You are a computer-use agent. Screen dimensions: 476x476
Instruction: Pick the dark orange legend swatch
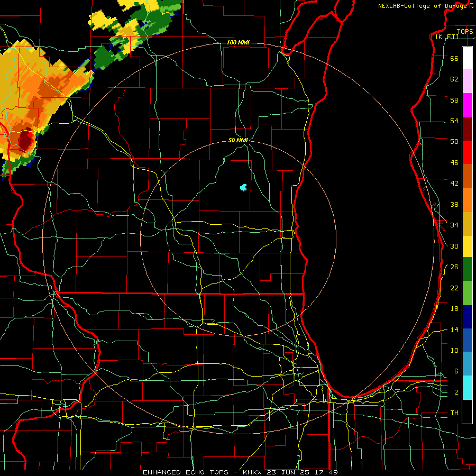point(467,176)
